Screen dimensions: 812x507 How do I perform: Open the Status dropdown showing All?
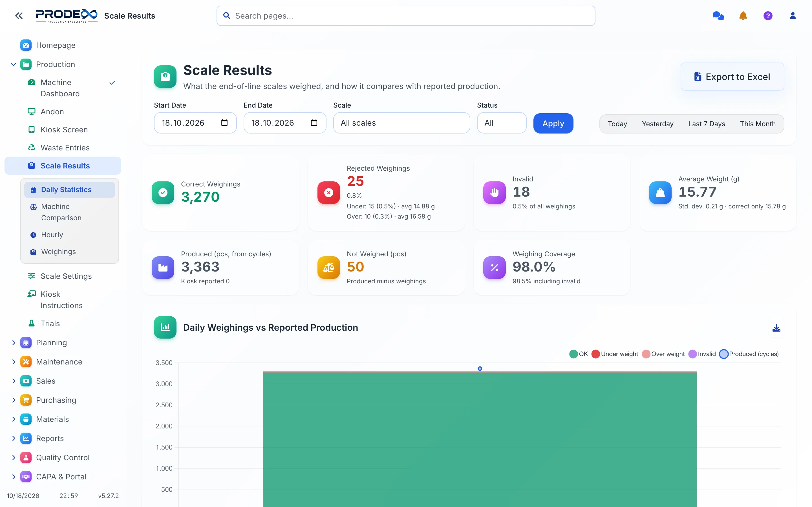coord(501,123)
